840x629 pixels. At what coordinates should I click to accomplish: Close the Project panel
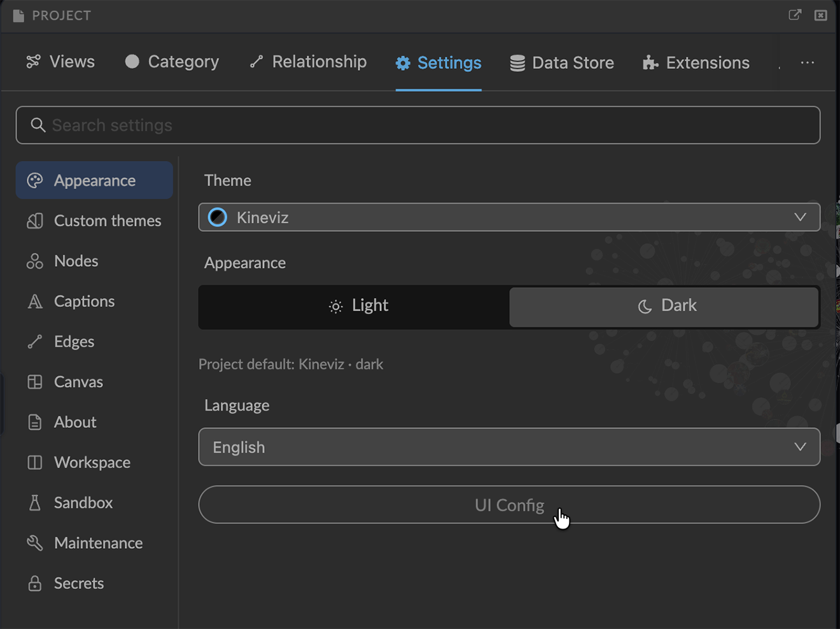tap(821, 15)
